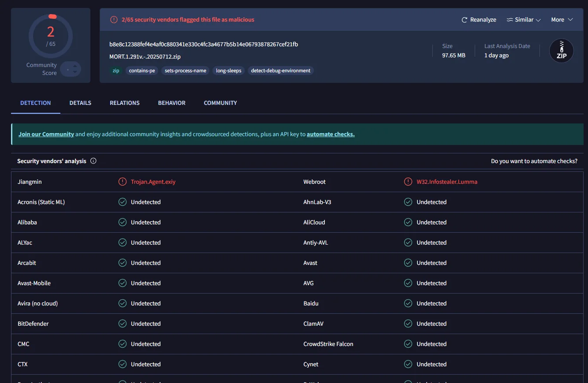Viewport: 588px width, 383px height.
Task: Click the red alert icon for Webroot
Action: point(408,182)
